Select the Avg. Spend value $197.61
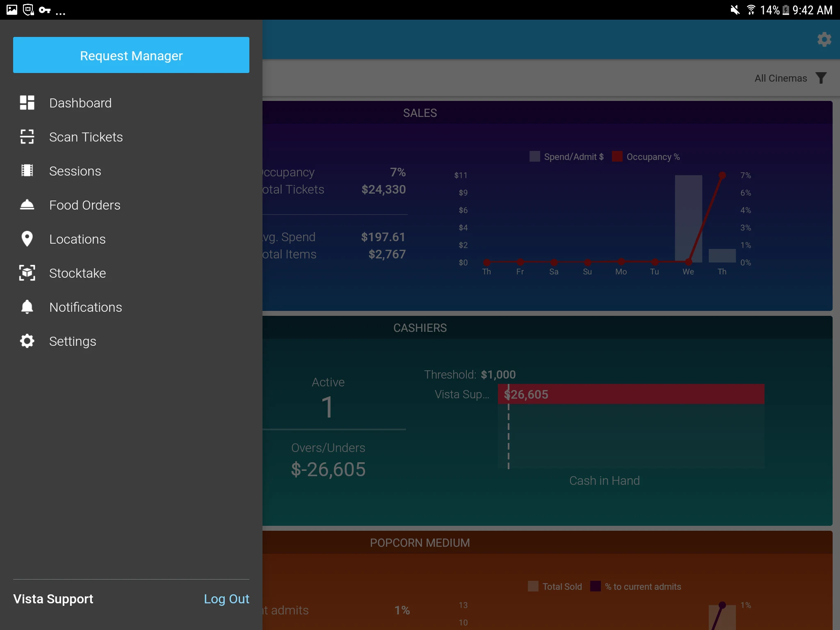 [x=383, y=237]
